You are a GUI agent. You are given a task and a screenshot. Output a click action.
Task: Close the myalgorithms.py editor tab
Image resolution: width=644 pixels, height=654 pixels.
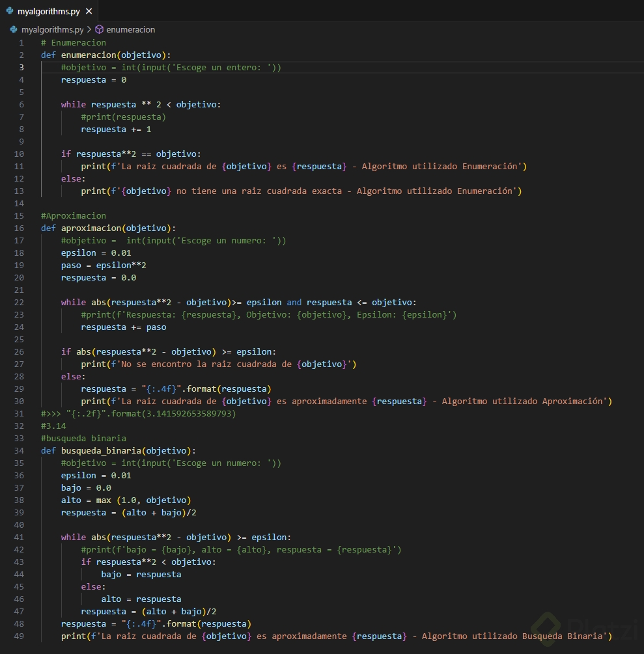click(89, 11)
